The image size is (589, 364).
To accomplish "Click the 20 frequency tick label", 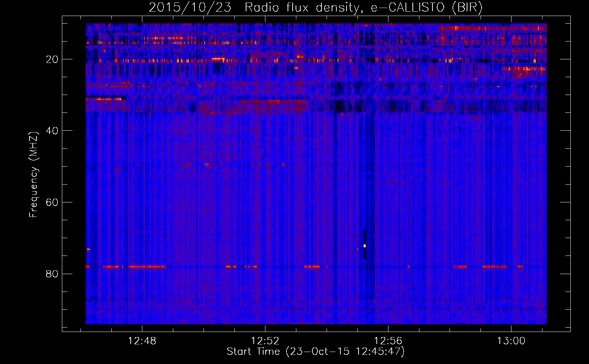I will pos(52,59).
